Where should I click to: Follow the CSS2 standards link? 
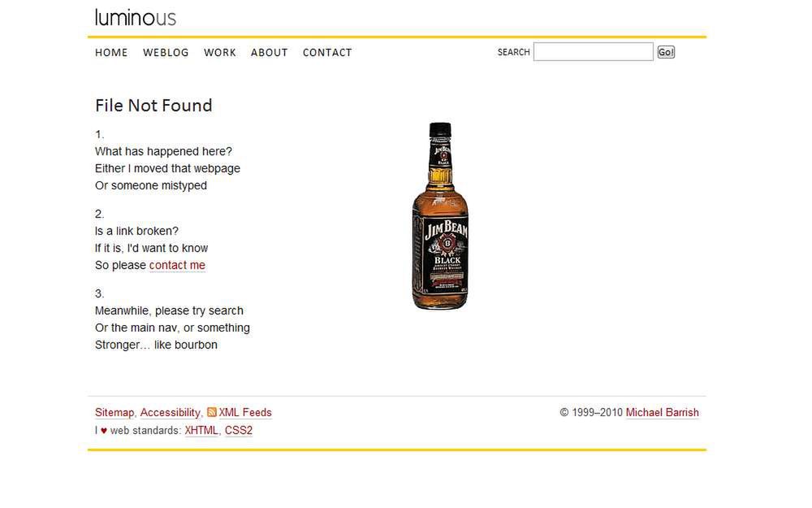pyautogui.click(x=239, y=430)
